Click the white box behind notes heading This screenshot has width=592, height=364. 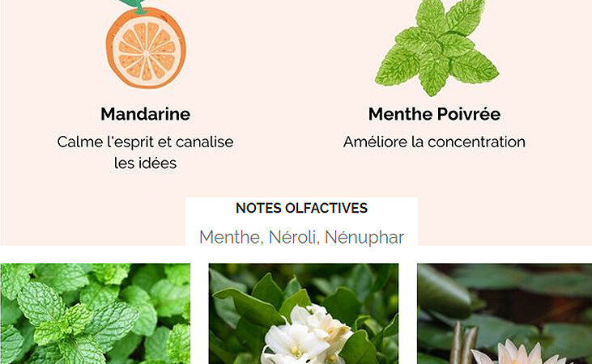coord(301,222)
